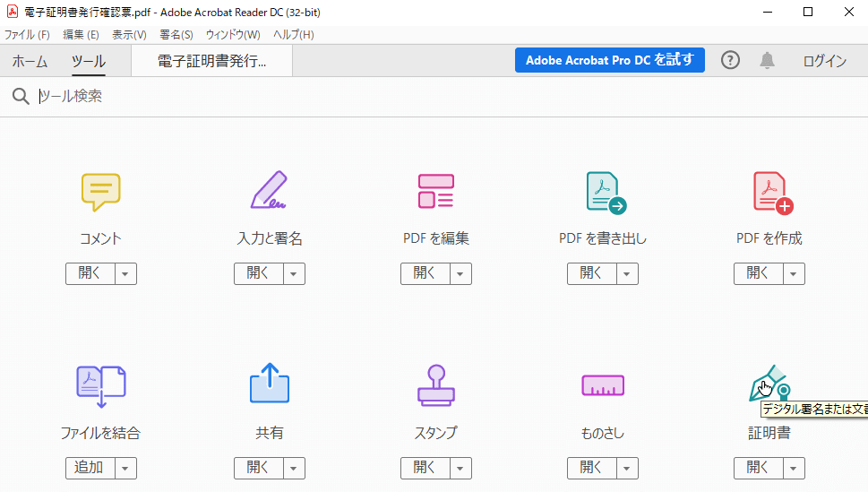Click the Edit PDF (PDF を編集) icon
Image resolution: width=868 pixels, height=492 pixels.
tap(435, 191)
